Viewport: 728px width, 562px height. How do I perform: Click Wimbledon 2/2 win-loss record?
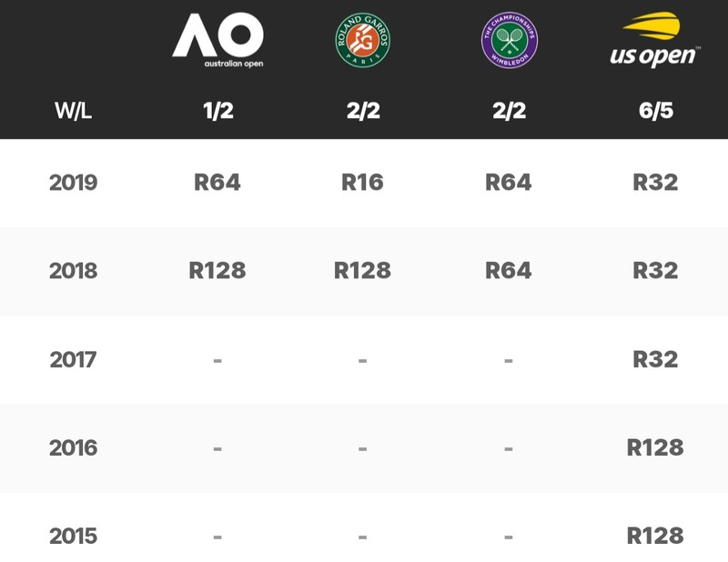[510, 110]
